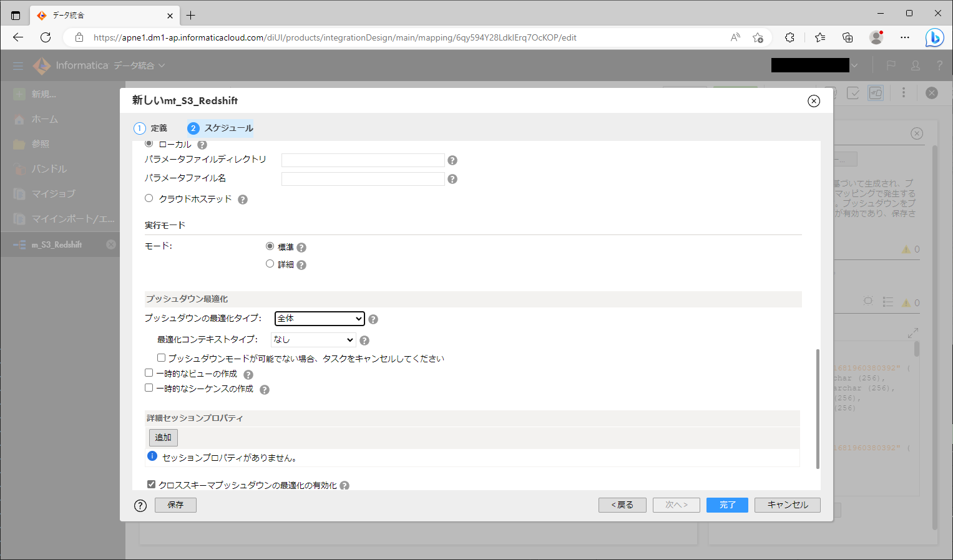The width and height of the screenshot is (953, 560).
Task: Enable the 一時的なビューの作成 checkbox
Action: pyautogui.click(x=149, y=372)
